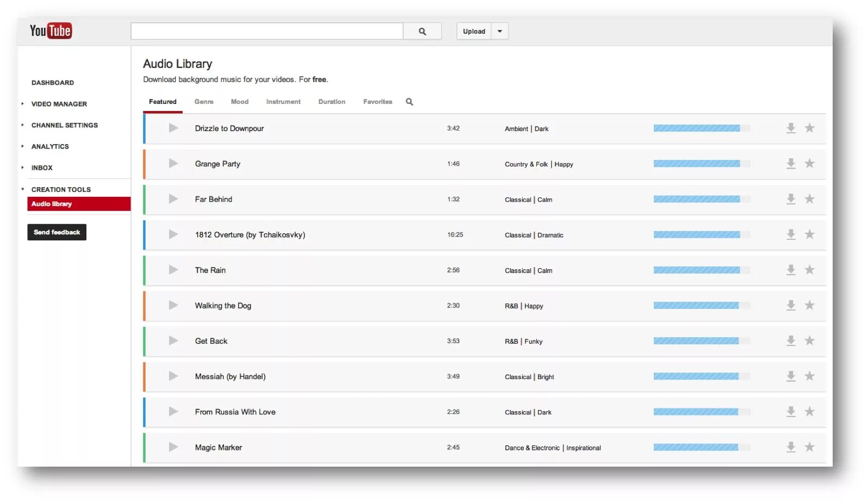Select Audio library in sidebar
868x502 pixels.
pos(79,204)
